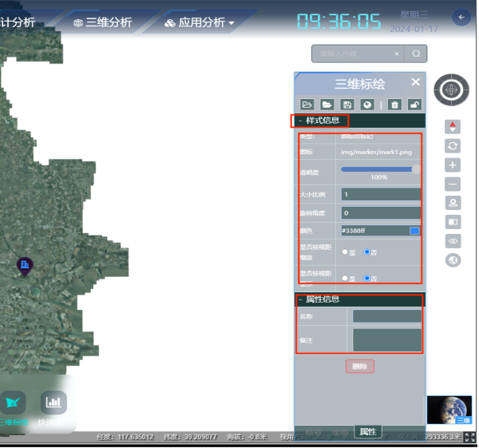
Task: Delete all markings with trash icon
Action: 394,105
